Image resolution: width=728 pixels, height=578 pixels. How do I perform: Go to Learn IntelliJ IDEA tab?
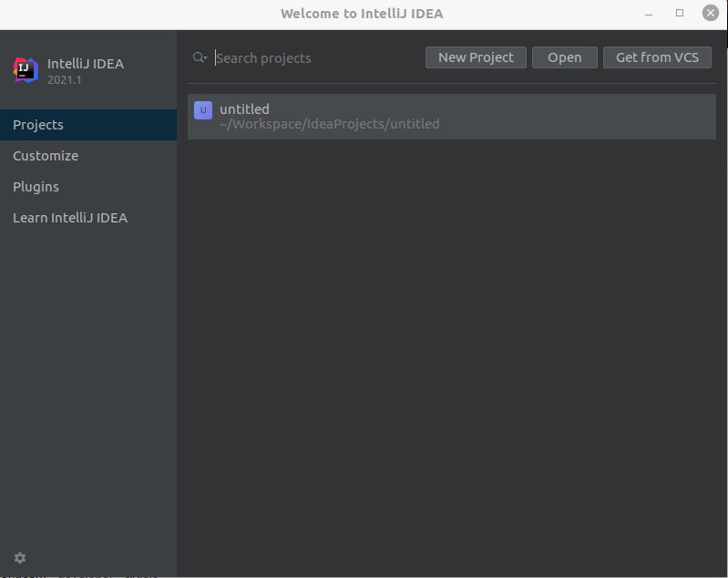pos(88,218)
